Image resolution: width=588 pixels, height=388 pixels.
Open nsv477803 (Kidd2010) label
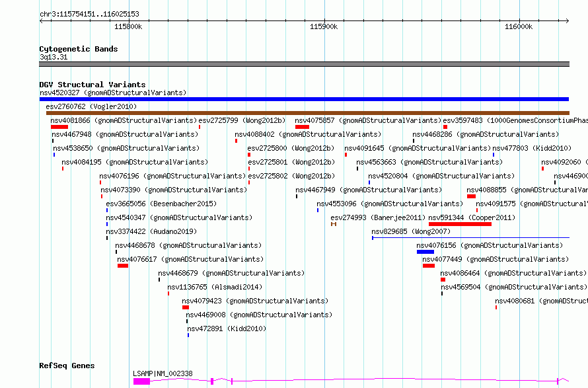coord(532,148)
